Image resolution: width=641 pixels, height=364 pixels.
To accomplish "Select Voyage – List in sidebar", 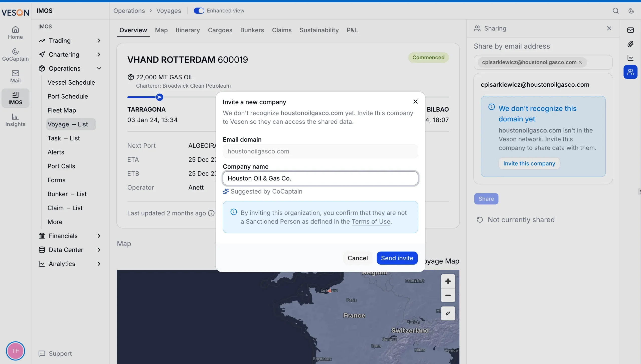I will pos(71,124).
